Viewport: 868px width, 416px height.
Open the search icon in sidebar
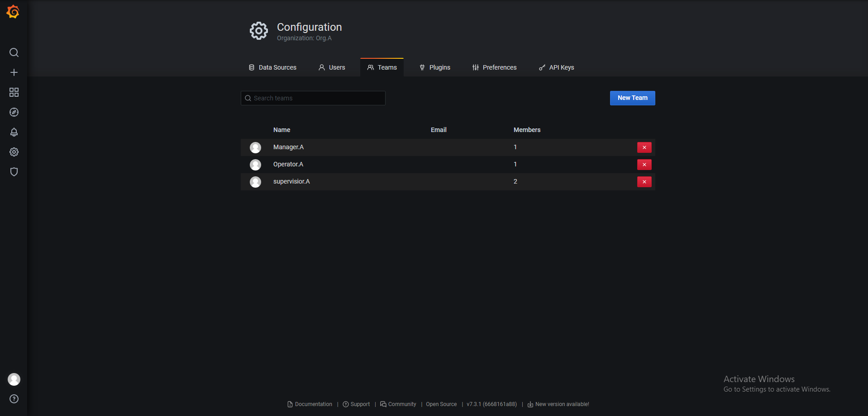click(14, 52)
